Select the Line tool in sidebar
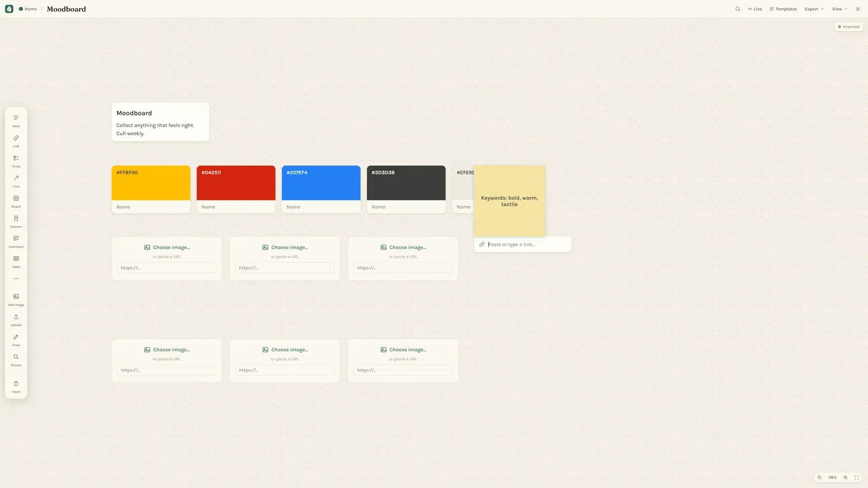 (x=16, y=181)
